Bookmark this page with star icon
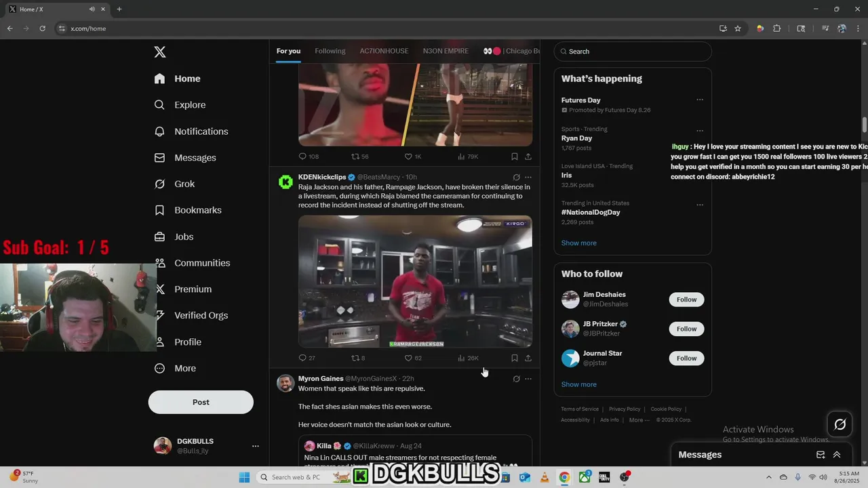 (738, 28)
